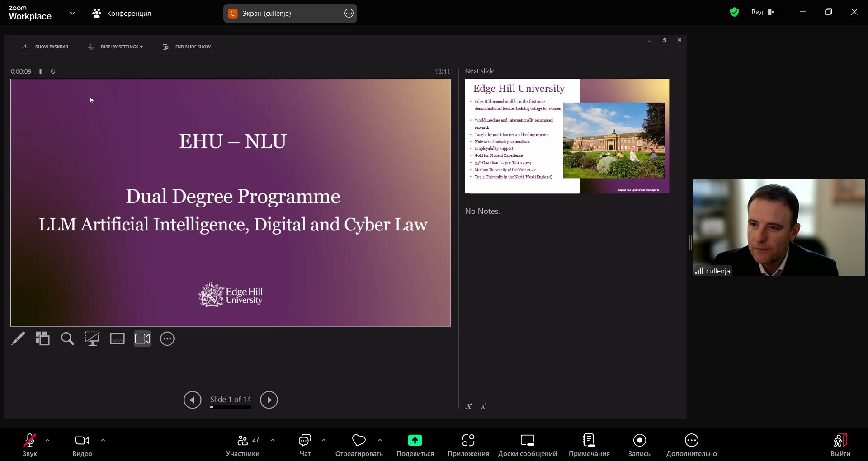Expand audio options arrow next to Звук
This screenshot has height=461, width=868.
(47, 440)
